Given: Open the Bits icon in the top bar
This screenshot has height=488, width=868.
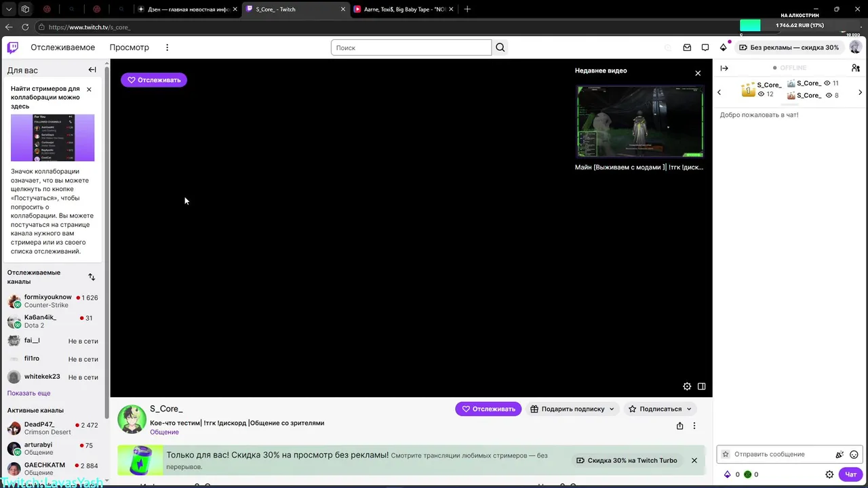Looking at the screenshot, I should (x=724, y=47).
